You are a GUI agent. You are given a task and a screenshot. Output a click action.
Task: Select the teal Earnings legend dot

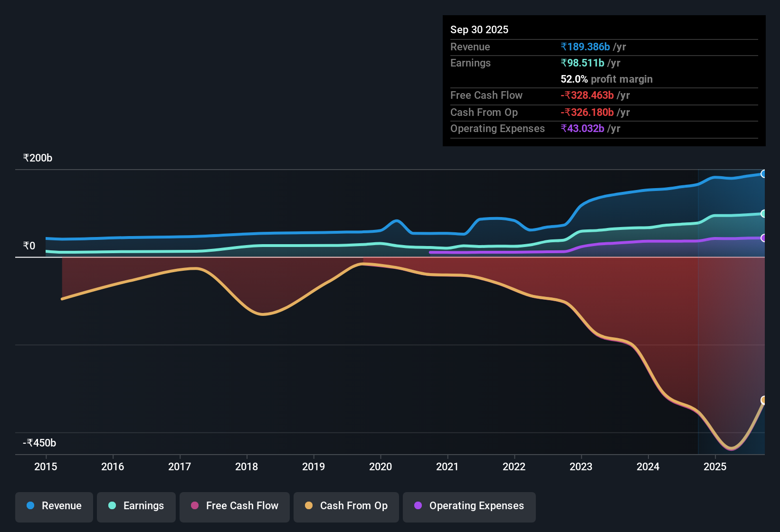[112, 506]
